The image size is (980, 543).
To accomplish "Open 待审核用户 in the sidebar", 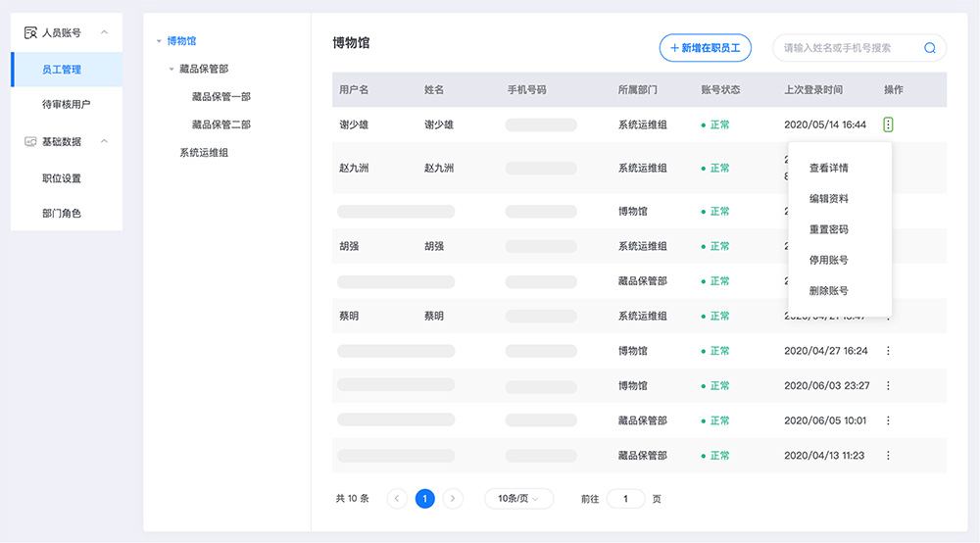I will pos(67,104).
